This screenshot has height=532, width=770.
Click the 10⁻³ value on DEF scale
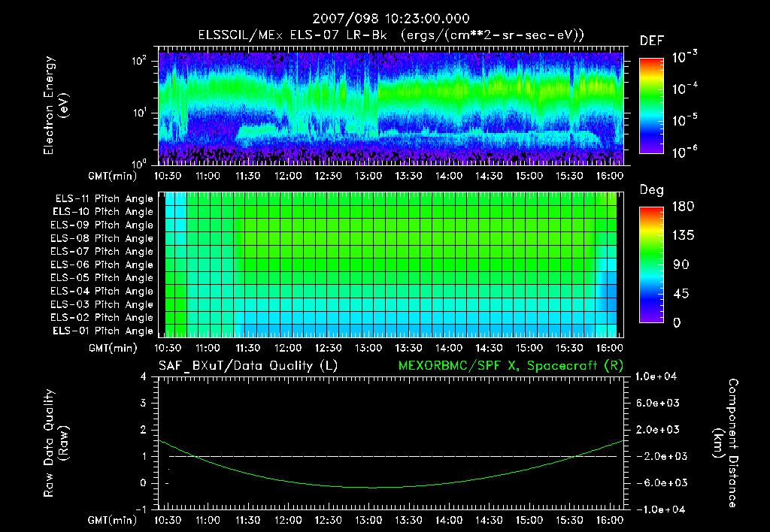coord(684,57)
